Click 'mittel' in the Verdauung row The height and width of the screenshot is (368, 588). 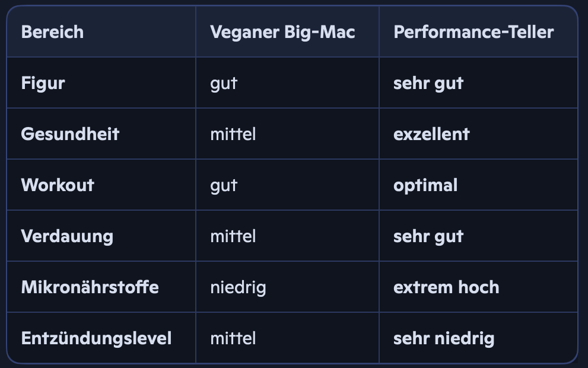[233, 236]
